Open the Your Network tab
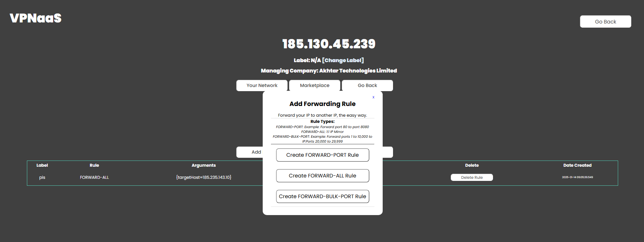Image resolution: width=644 pixels, height=242 pixels. click(262, 86)
